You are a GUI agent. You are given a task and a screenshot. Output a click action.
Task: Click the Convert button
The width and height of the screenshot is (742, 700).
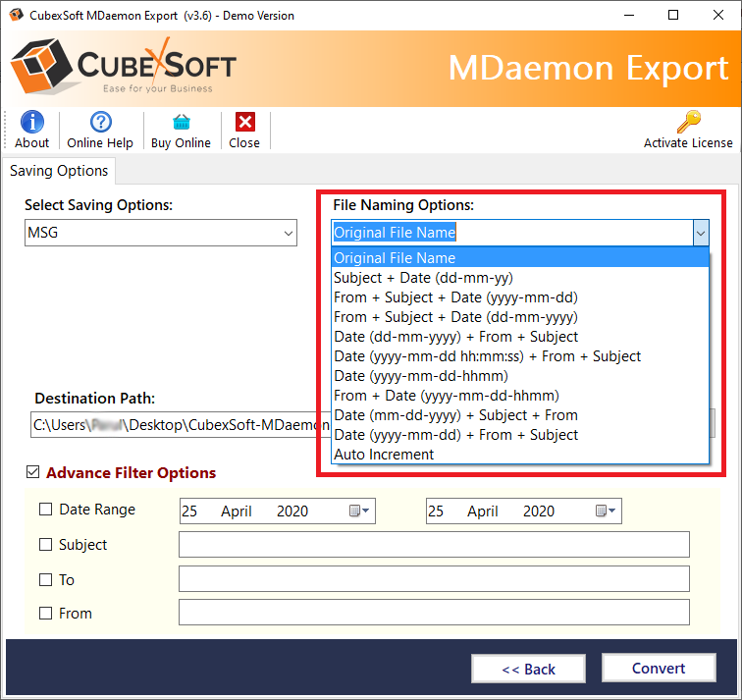click(x=659, y=668)
